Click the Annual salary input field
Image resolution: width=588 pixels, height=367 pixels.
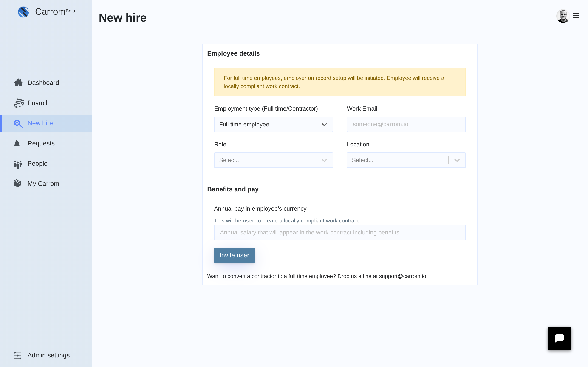pos(339,233)
